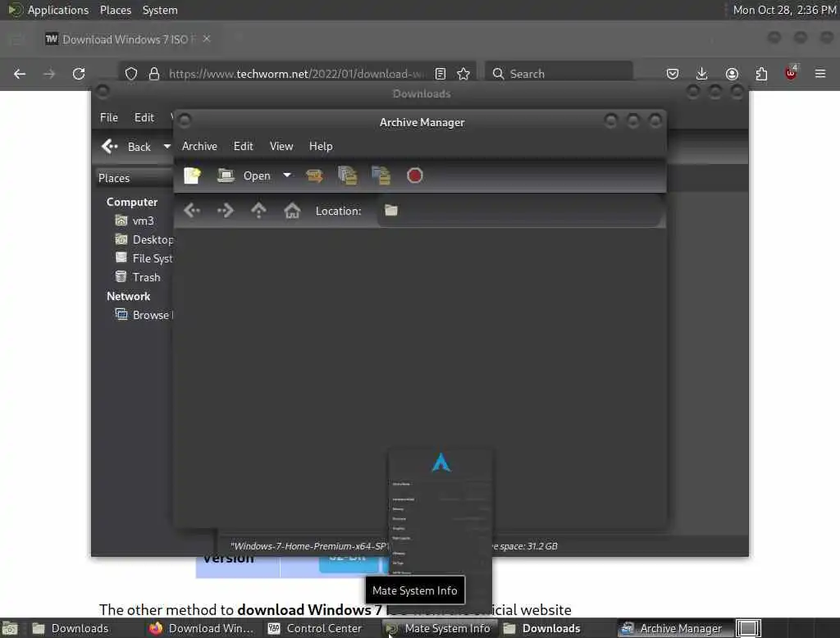Viewport: 840px width, 638px height.
Task: Click the Home location icon in Archive Manager
Action: pyautogui.click(x=292, y=211)
